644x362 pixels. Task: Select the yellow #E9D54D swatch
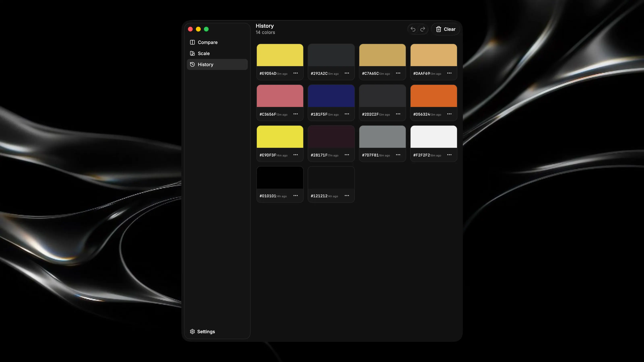click(280, 55)
